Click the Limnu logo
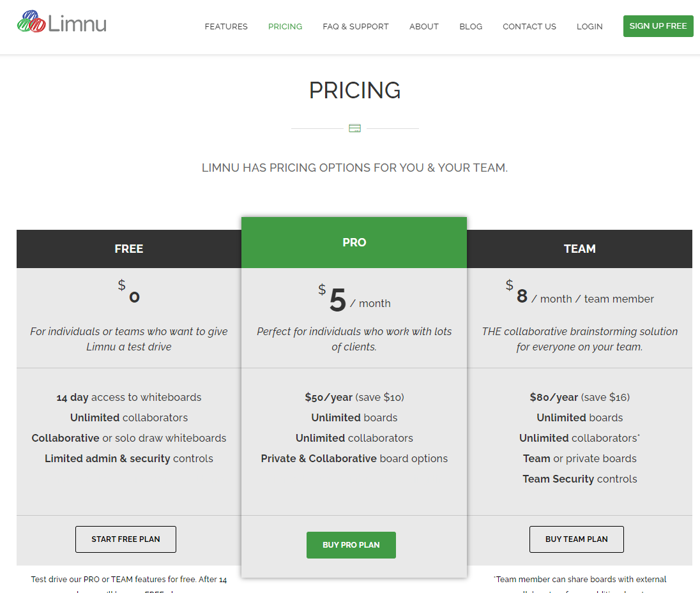The height and width of the screenshot is (593, 700). coord(61,23)
